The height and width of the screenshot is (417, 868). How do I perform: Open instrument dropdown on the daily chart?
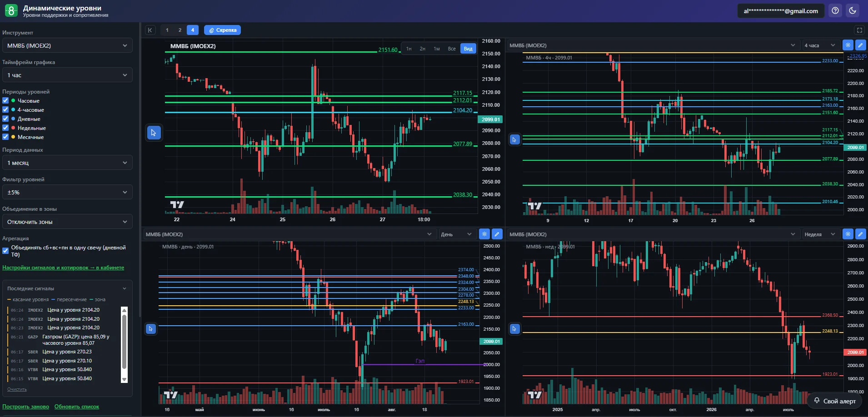289,234
